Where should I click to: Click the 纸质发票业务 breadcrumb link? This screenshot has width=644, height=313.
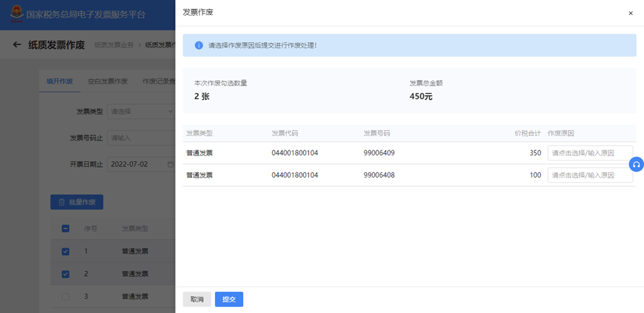pos(114,46)
